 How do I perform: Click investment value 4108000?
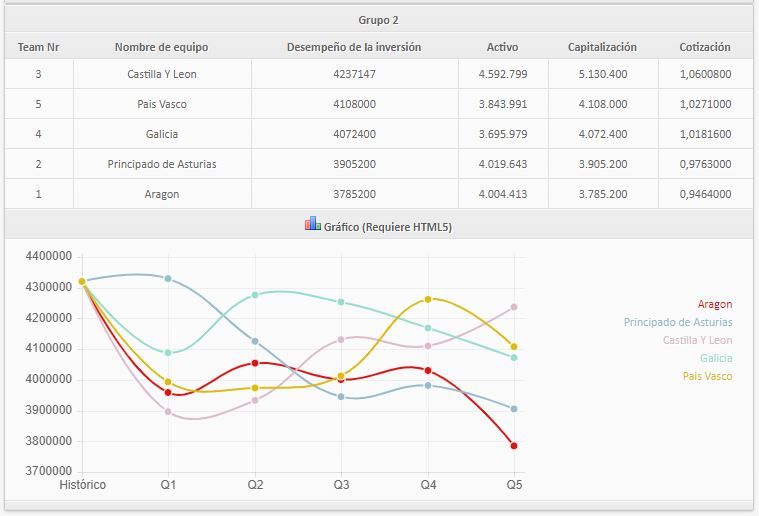355,104
